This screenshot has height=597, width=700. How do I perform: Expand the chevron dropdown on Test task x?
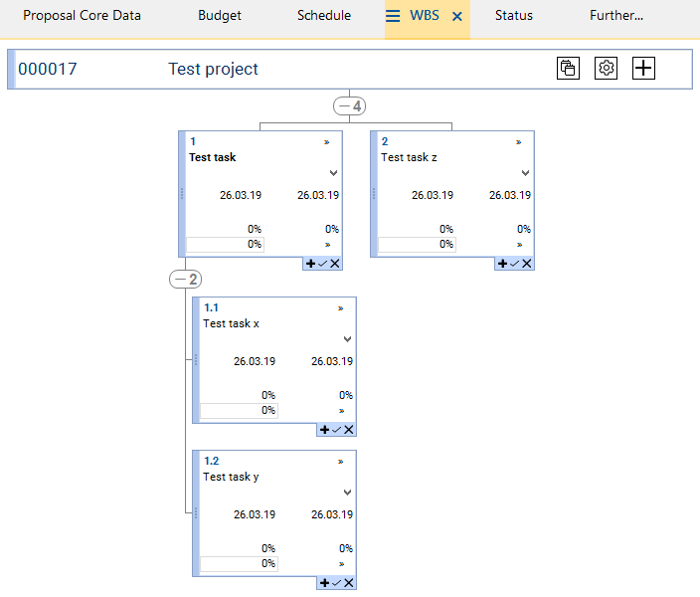[x=347, y=339]
